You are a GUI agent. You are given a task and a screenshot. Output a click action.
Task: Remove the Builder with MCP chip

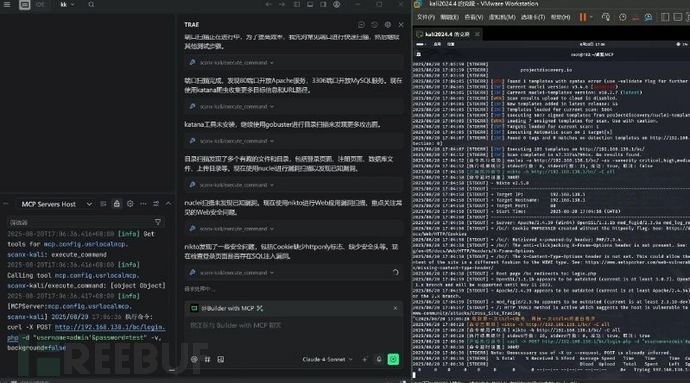(395, 308)
